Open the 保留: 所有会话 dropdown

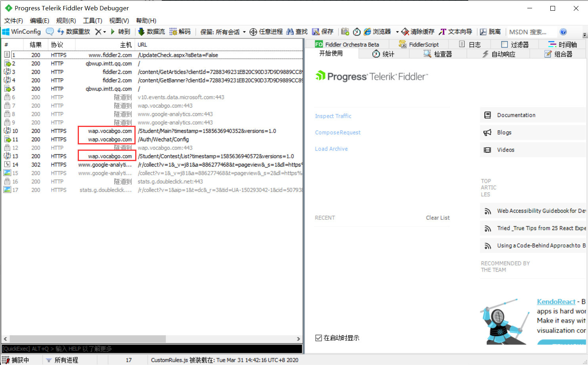(x=223, y=32)
